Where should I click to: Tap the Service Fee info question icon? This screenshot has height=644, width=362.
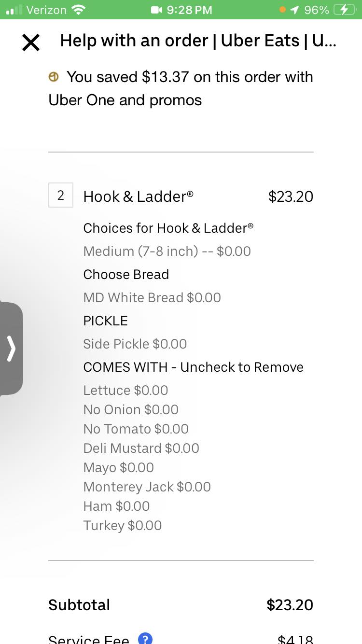(x=145, y=639)
